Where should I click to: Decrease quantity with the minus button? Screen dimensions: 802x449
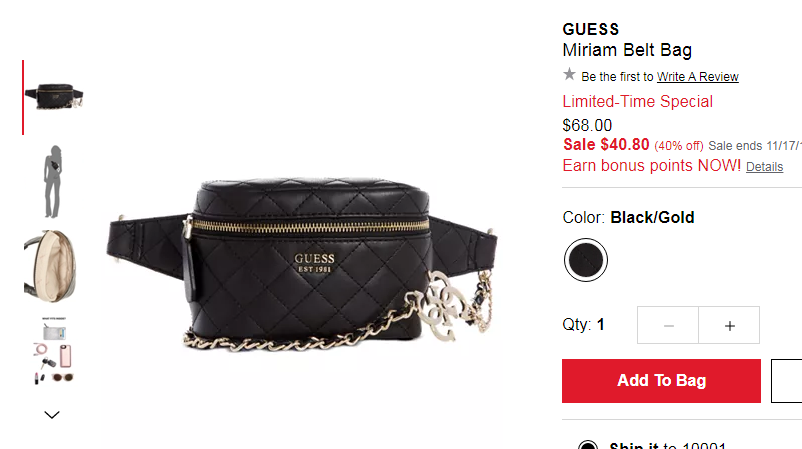(668, 325)
